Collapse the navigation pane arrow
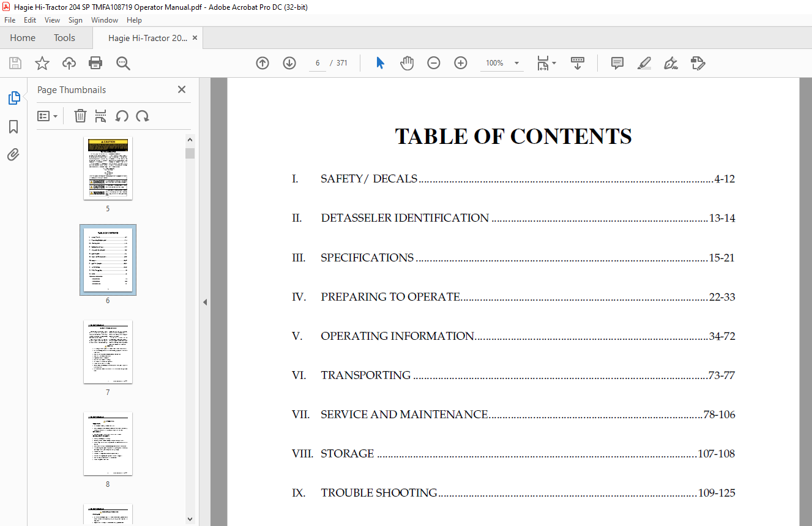The width and height of the screenshot is (812, 526). coord(205,302)
